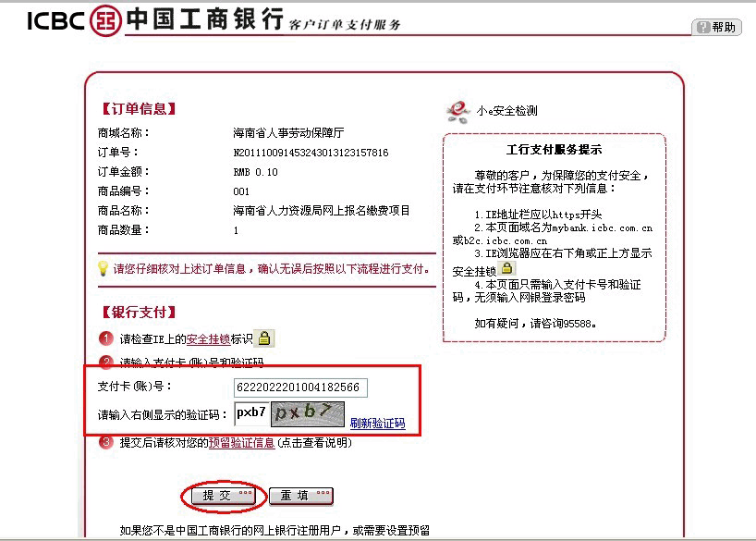Open the 预留验证信息 link

point(241,443)
